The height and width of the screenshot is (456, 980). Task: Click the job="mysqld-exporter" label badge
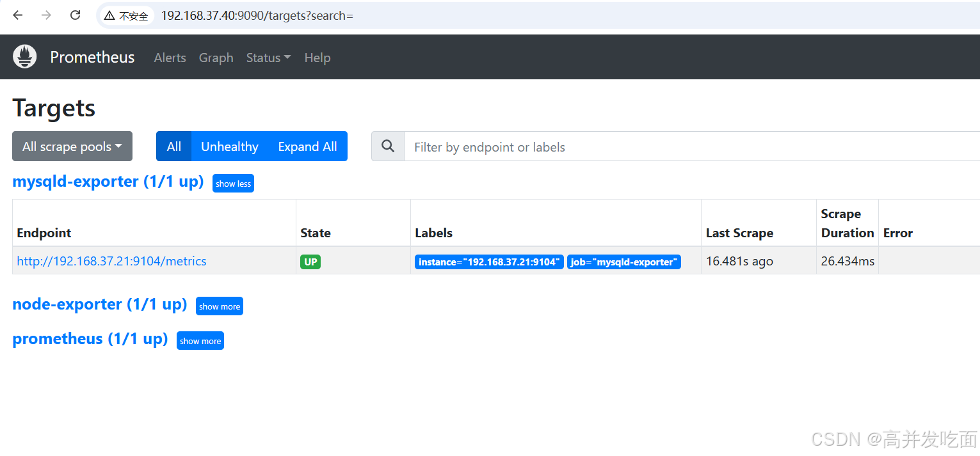click(x=624, y=262)
